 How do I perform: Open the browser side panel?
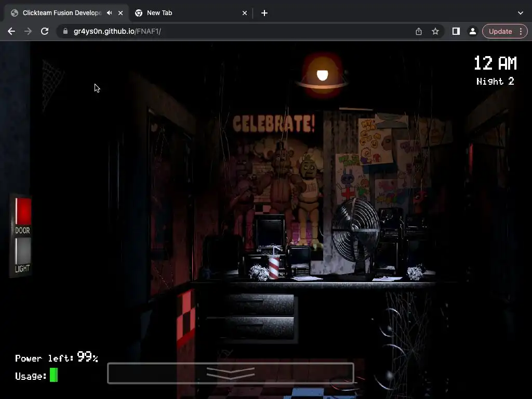tap(456, 31)
